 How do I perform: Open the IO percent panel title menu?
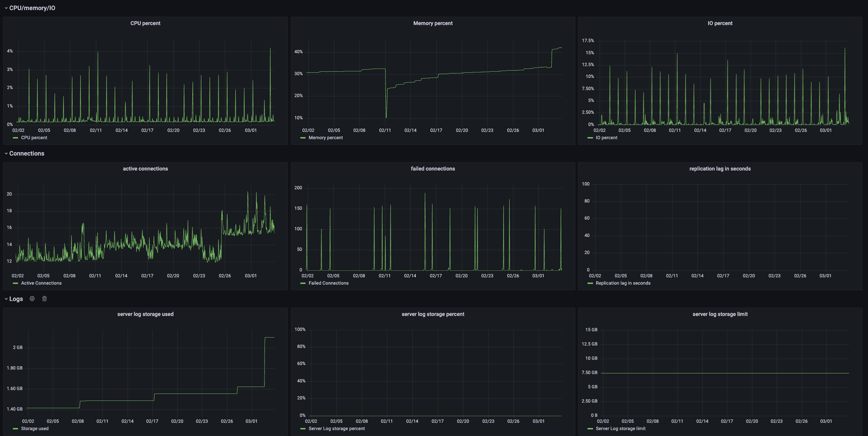click(720, 23)
